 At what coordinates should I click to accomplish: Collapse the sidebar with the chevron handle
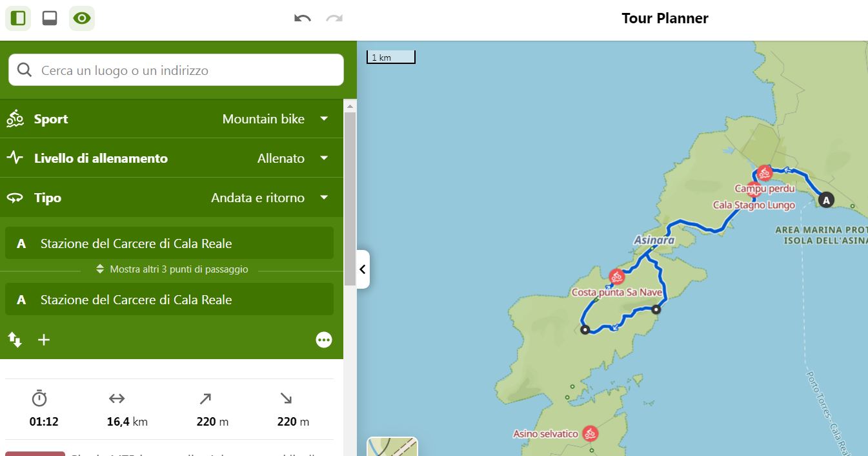tap(363, 269)
